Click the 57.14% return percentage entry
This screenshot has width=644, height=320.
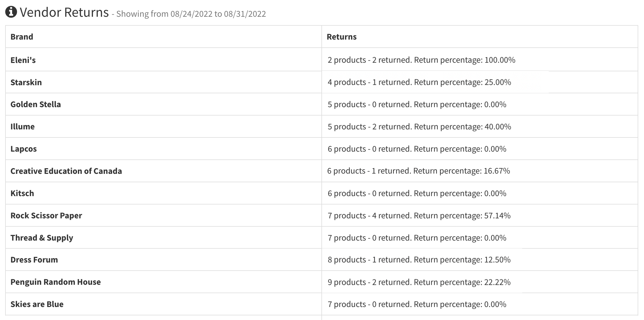tap(497, 215)
